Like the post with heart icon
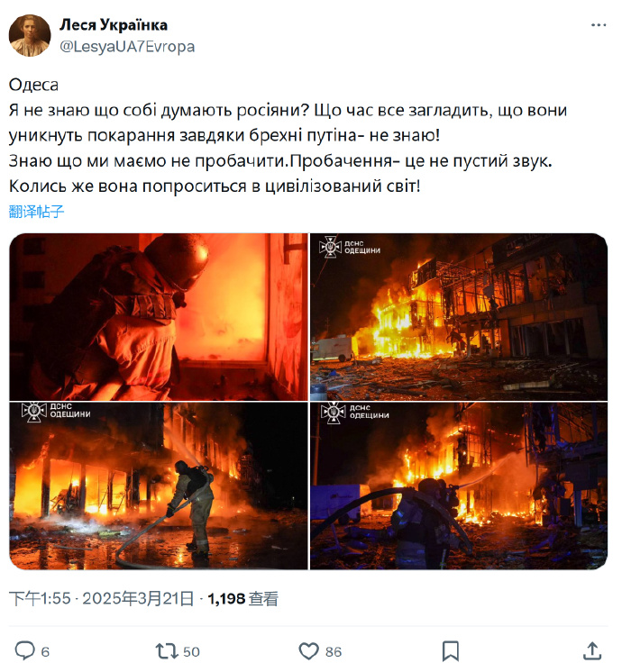622x672 pixels. click(x=308, y=651)
